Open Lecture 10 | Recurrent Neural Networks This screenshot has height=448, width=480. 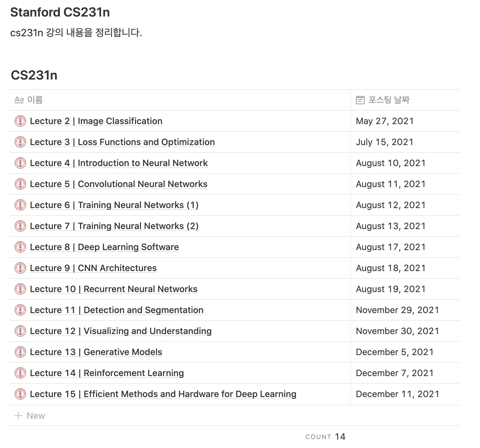[x=114, y=289]
